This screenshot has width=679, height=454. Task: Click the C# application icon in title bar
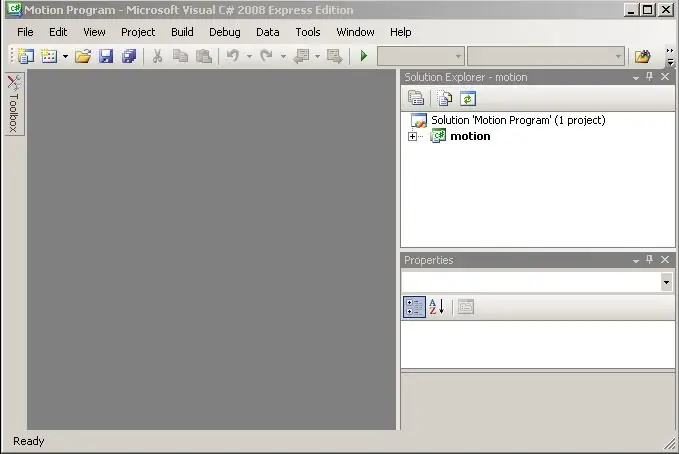[x=14, y=10]
